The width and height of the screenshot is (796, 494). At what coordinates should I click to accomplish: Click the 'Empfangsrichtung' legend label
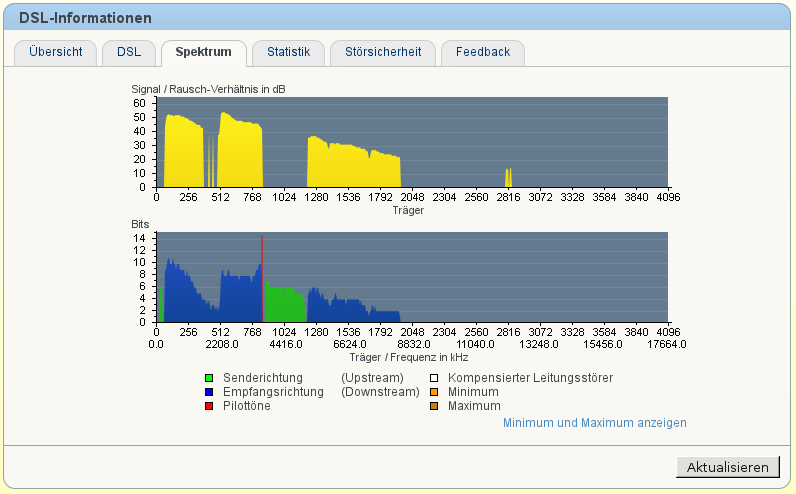(x=273, y=392)
